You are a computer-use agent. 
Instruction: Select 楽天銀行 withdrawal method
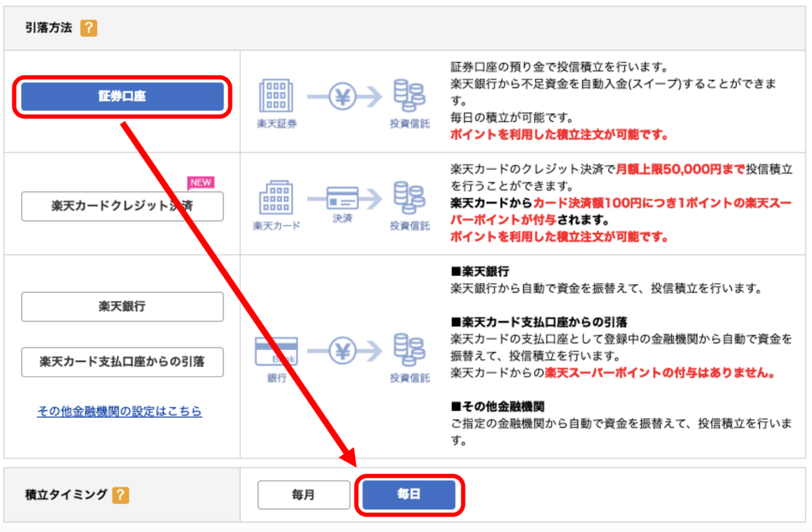coord(122,307)
